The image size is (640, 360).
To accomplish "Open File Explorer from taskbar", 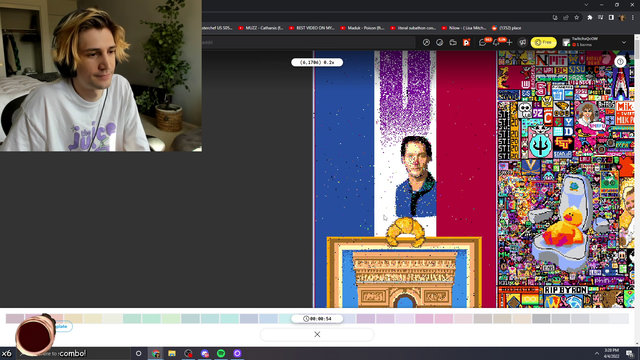I will 172,353.
